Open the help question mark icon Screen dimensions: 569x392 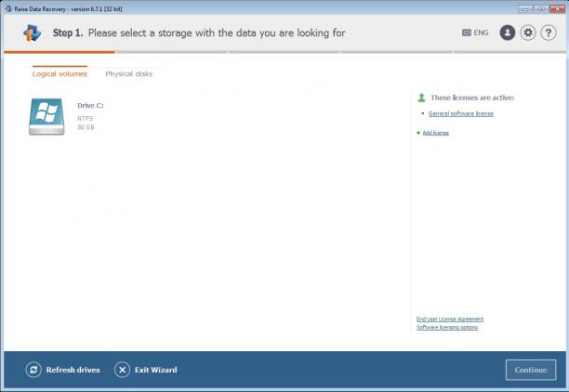[x=549, y=33]
